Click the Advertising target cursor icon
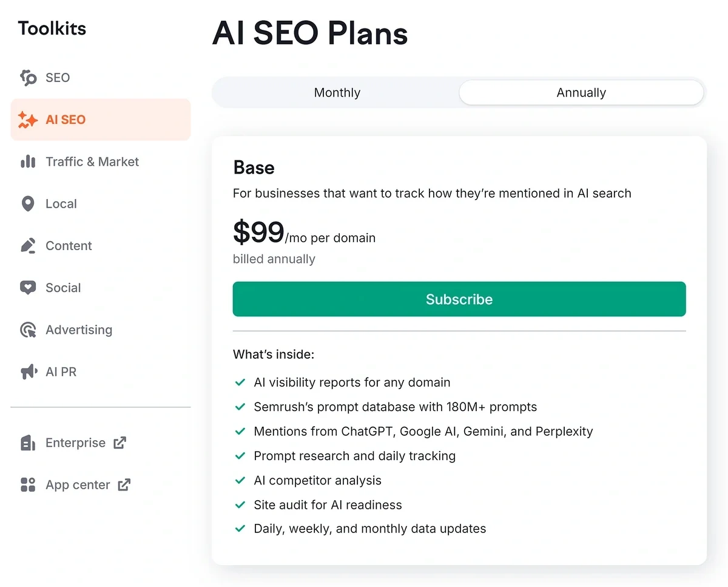728x587 pixels. (x=28, y=330)
